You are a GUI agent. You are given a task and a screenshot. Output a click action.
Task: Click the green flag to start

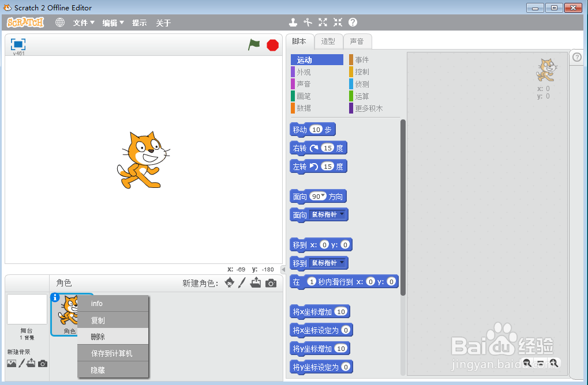[254, 45]
